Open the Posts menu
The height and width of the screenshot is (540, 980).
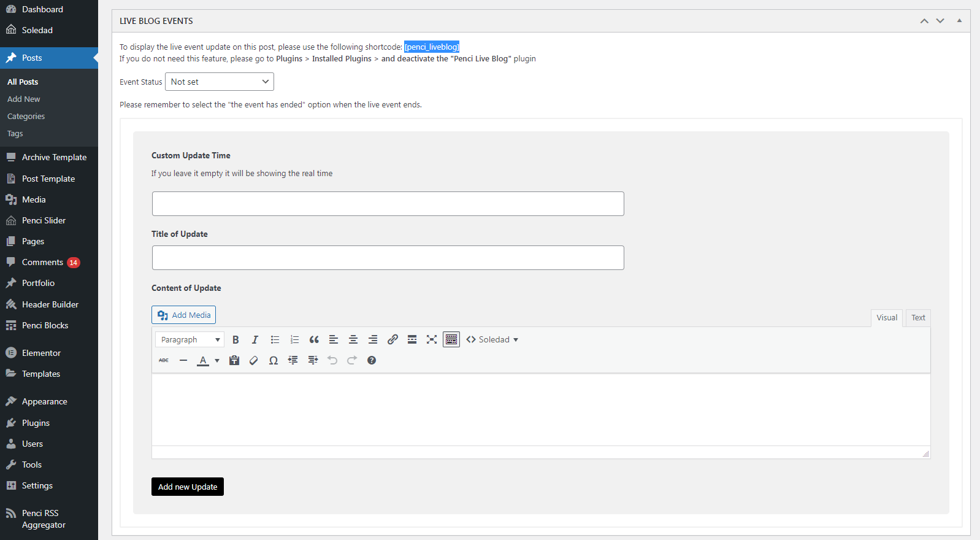(x=49, y=58)
